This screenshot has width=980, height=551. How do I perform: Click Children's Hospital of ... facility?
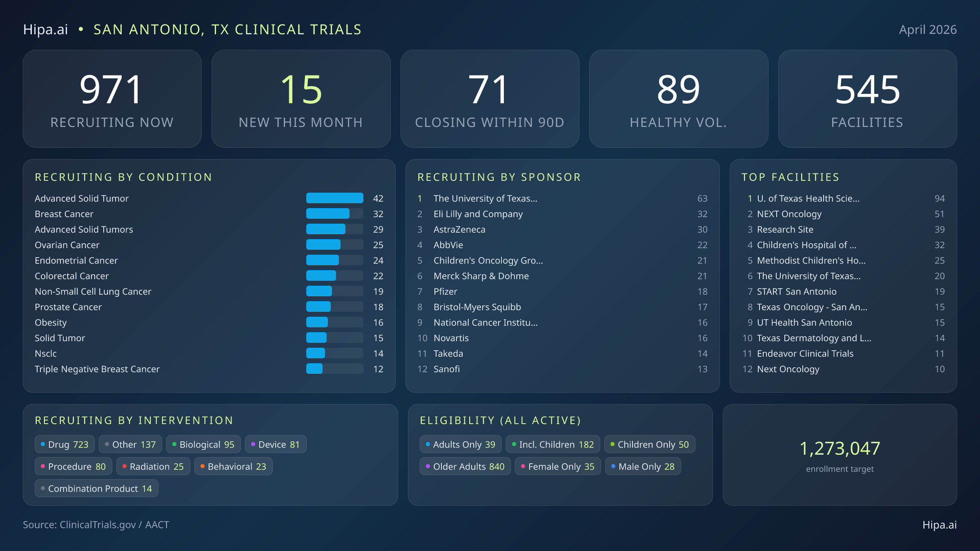(x=843, y=245)
